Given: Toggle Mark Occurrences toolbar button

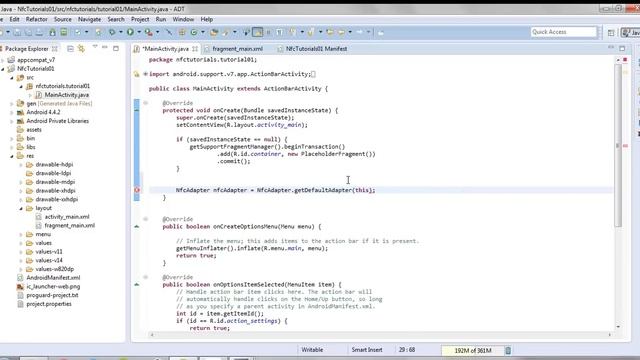Looking at the screenshot, I should tap(258, 32).
